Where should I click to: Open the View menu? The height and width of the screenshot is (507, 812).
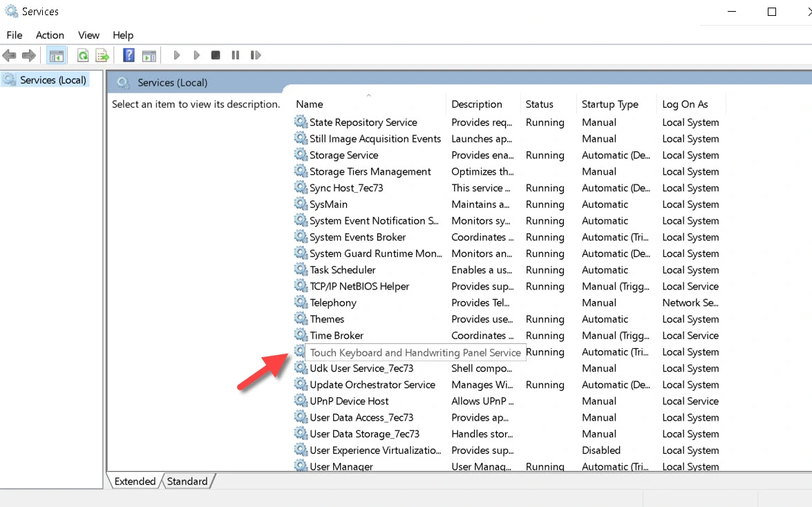pyautogui.click(x=88, y=35)
